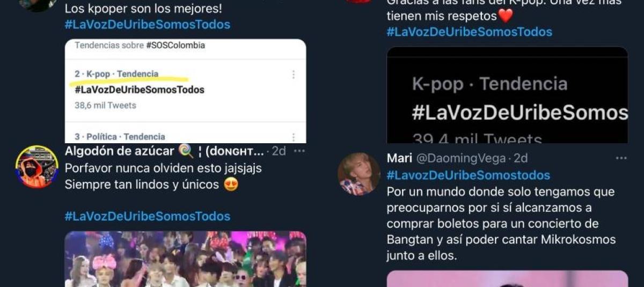Tap three-dot menu beside Política Tendencia trend
The height and width of the screenshot is (287, 644).
pos(293,137)
